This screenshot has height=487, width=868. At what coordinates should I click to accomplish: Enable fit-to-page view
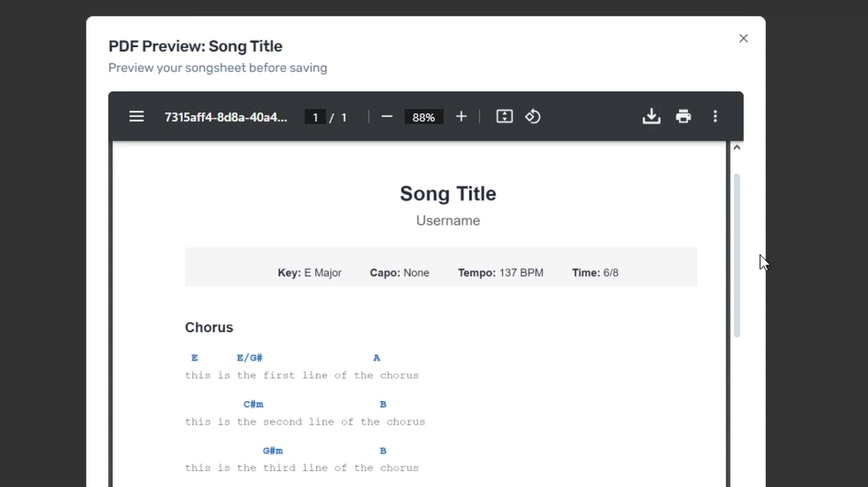pyautogui.click(x=503, y=117)
